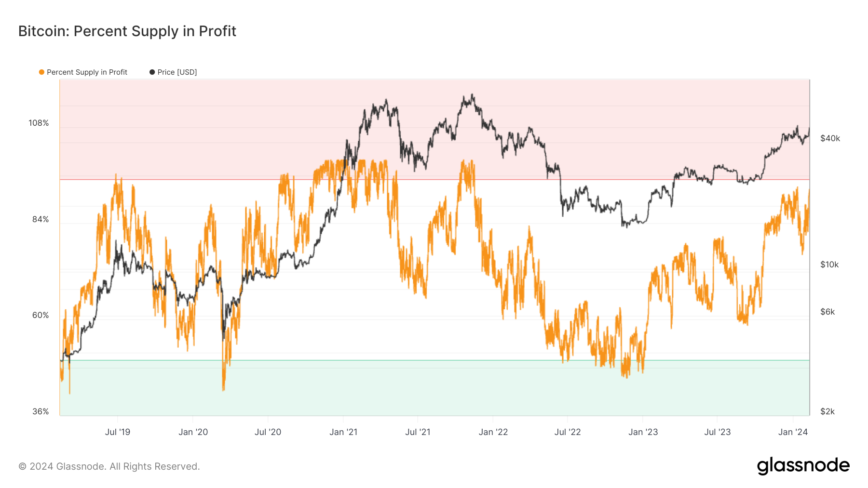
Task: Click the orange Percent Supply in Profit legend dot
Action: point(42,72)
